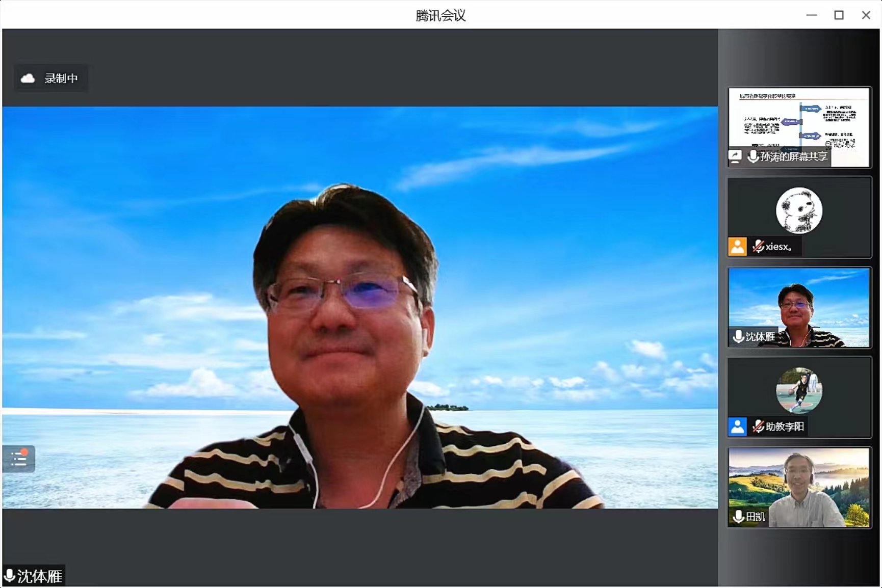Unmute 助教李阳 by clicking the muted mic icon
This screenshot has width=882, height=588.
click(x=759, y=426)
